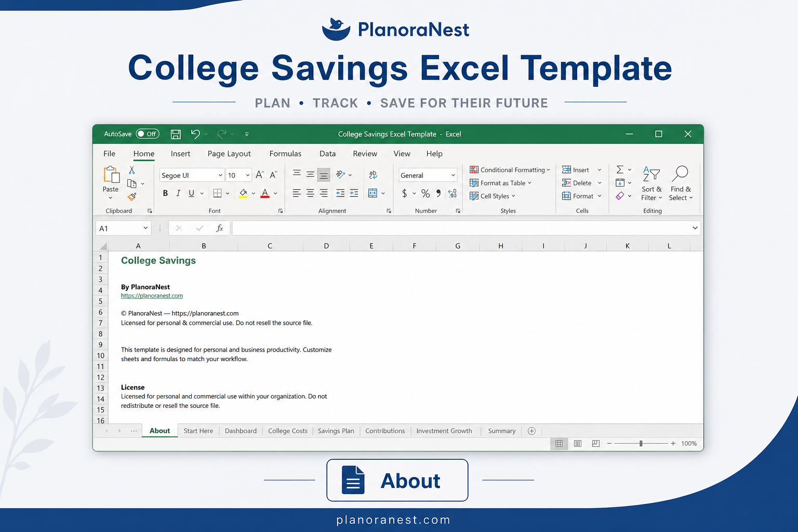Click the Save icon in title bar

pyautogui.click(x=176, y=134)
